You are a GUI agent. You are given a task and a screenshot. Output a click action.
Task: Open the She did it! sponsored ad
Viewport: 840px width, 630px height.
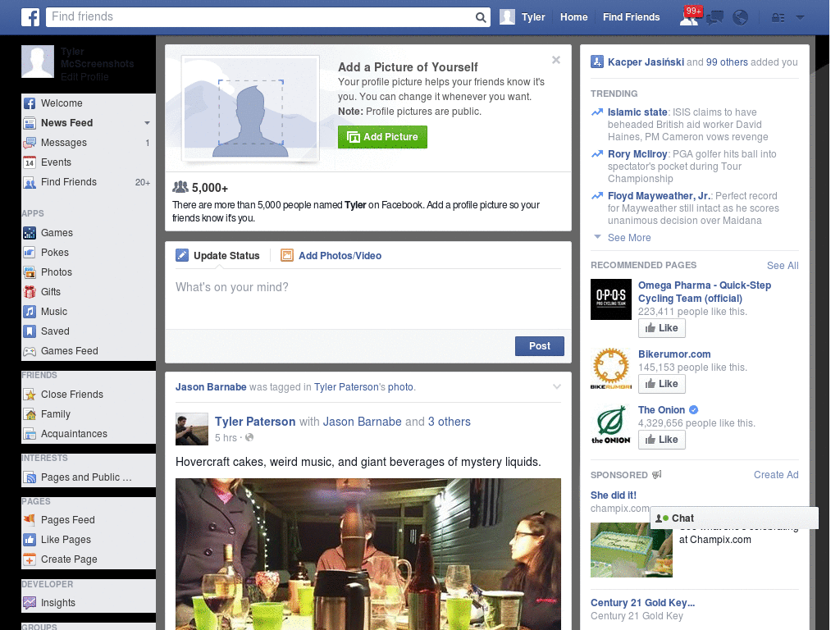coord(614,495)
